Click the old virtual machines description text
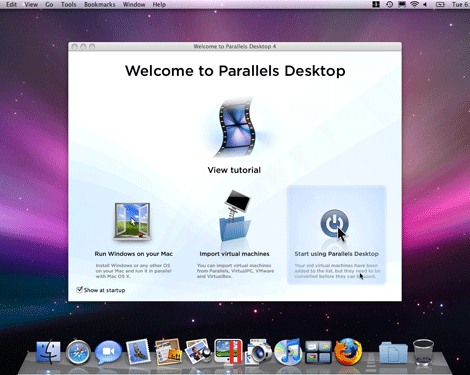The height and width of the screenshot is (375, 470). [x=337, y=271]
